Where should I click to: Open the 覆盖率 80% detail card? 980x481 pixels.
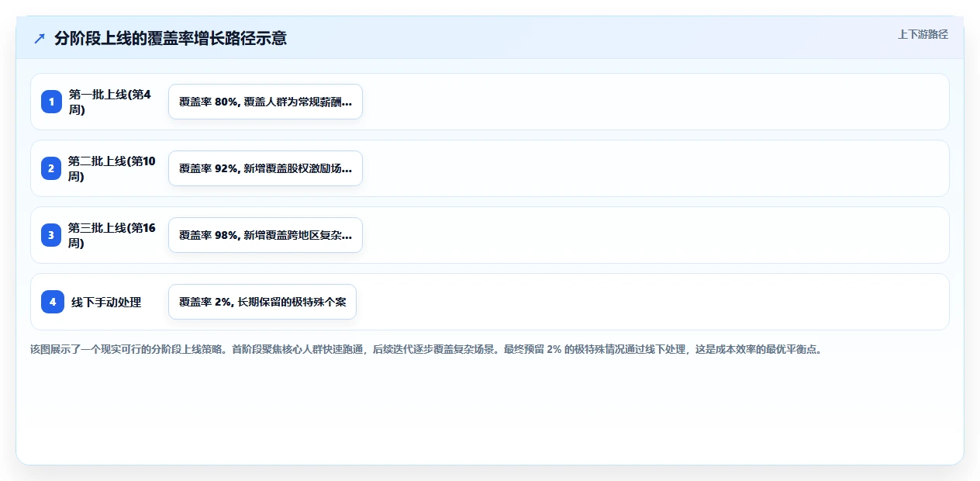click(x=265, y=102)
